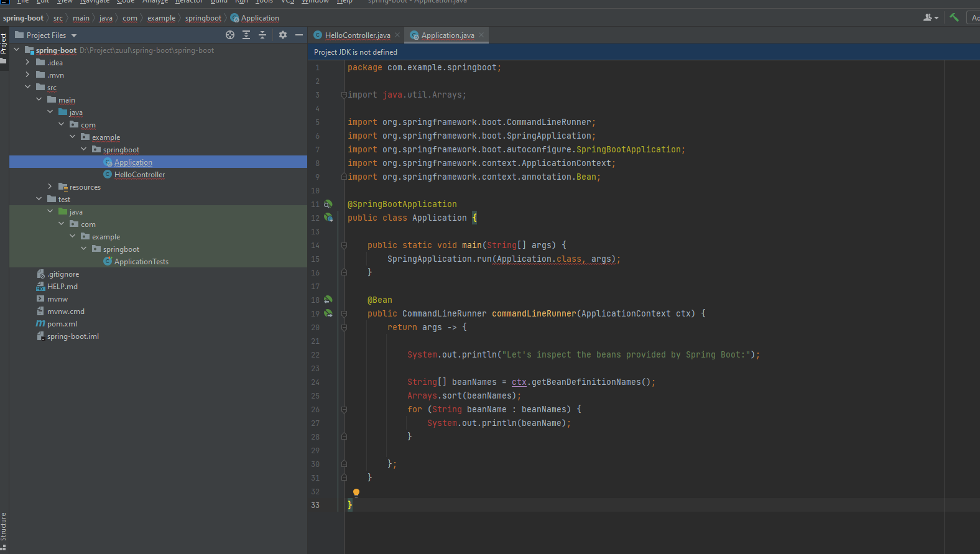The image size is (980, 554).
Task: Select pom.xml in the project tree
Action: (62, 324)
